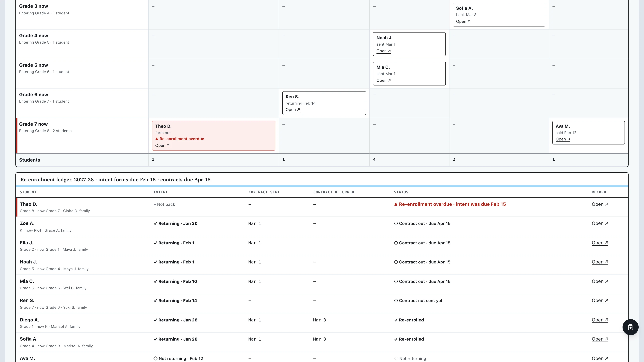Click the overdue warning triangle in ledger status

(x=396, y=204)
